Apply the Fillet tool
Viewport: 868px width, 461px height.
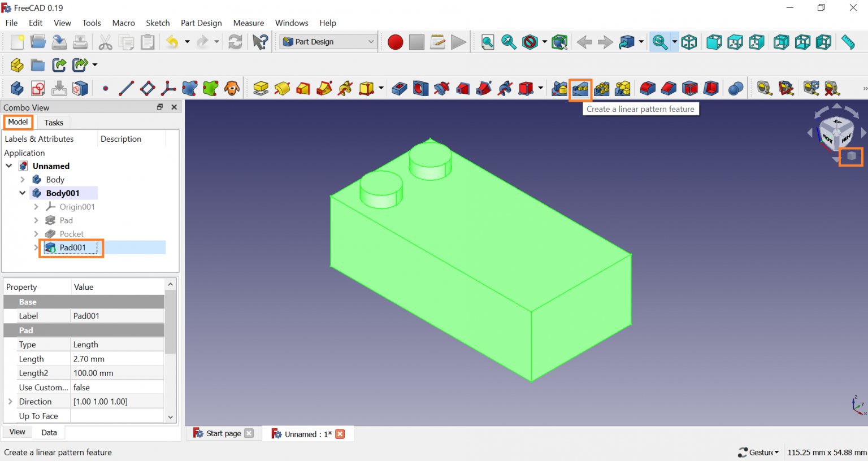coord(648,89)
